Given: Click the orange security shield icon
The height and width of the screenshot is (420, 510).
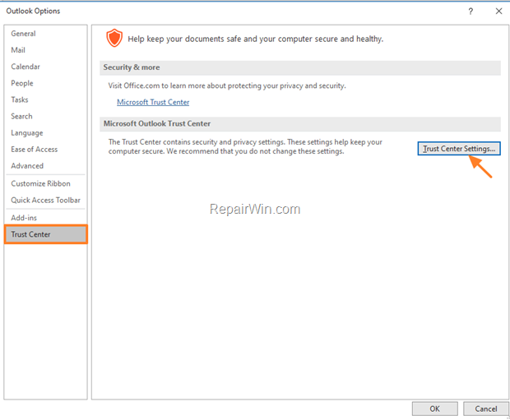Looking at the screenshot, I should [114, 38].
